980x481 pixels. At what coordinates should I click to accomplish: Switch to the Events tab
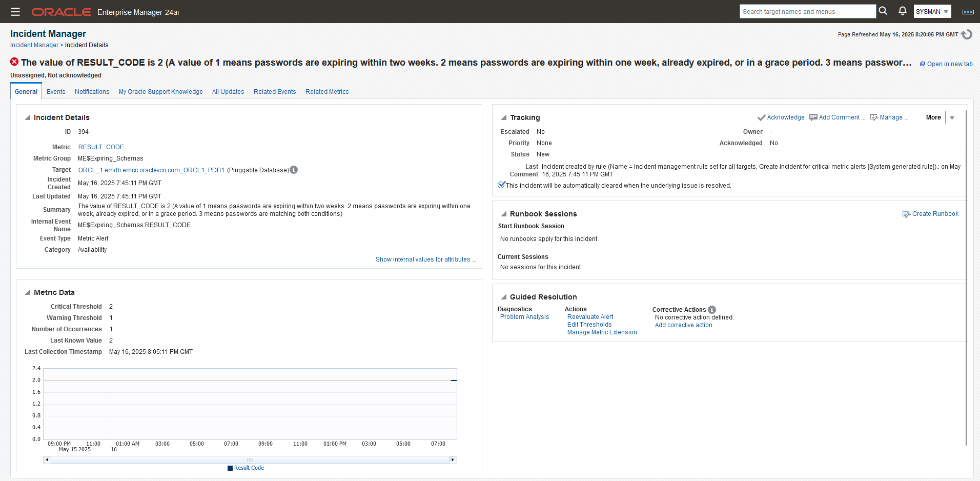click(56, 92)
